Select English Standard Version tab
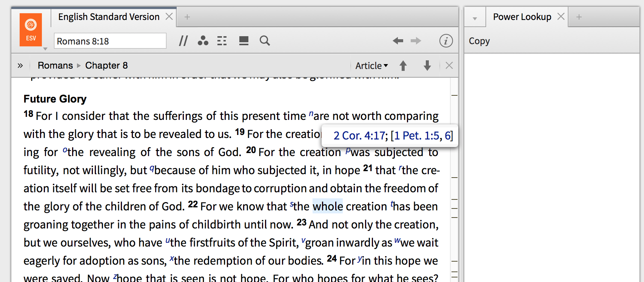The height and width of the screenshot is (282, 644). point(109,17)
